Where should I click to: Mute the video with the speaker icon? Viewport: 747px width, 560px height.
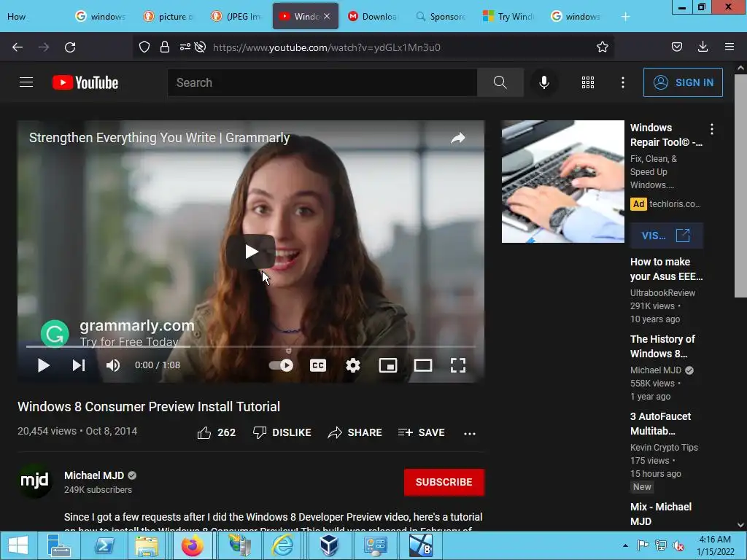point(113,365)
